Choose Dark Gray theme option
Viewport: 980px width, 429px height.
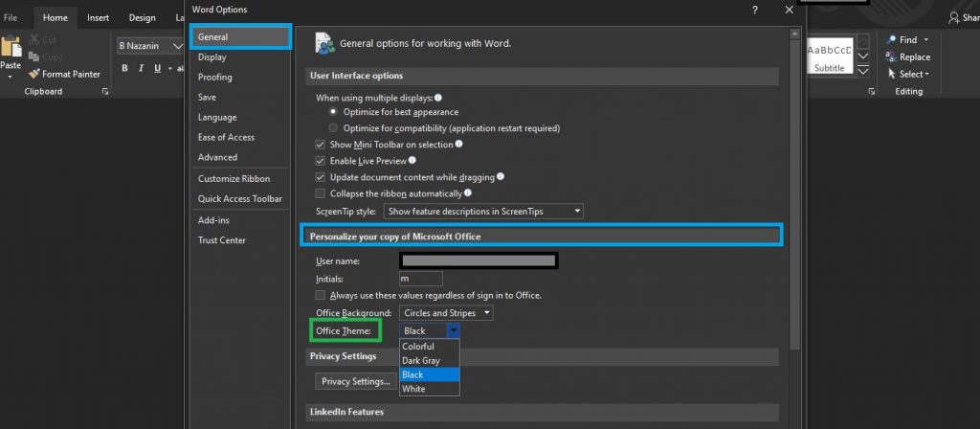(x=430, y=361)
